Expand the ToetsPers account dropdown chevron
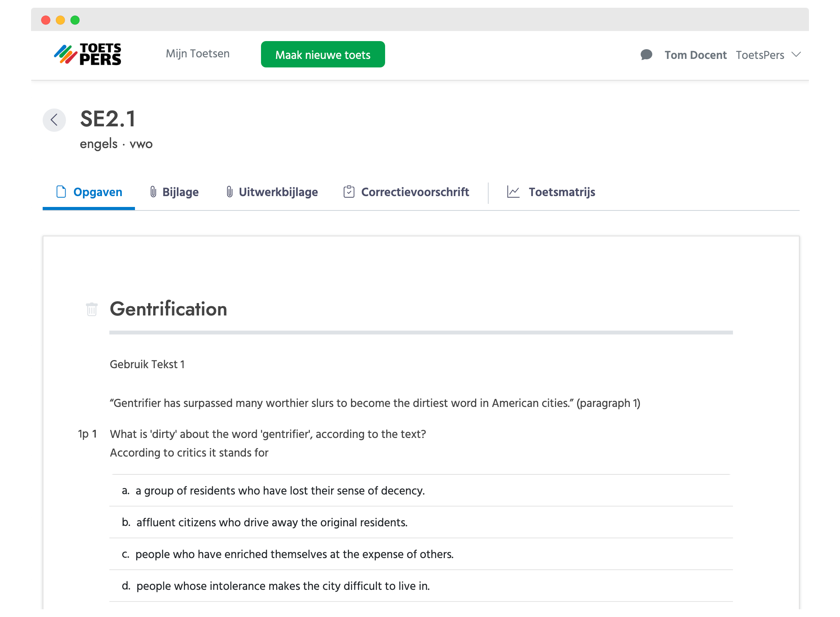The image size is (840, 617). tap(796, 55)
